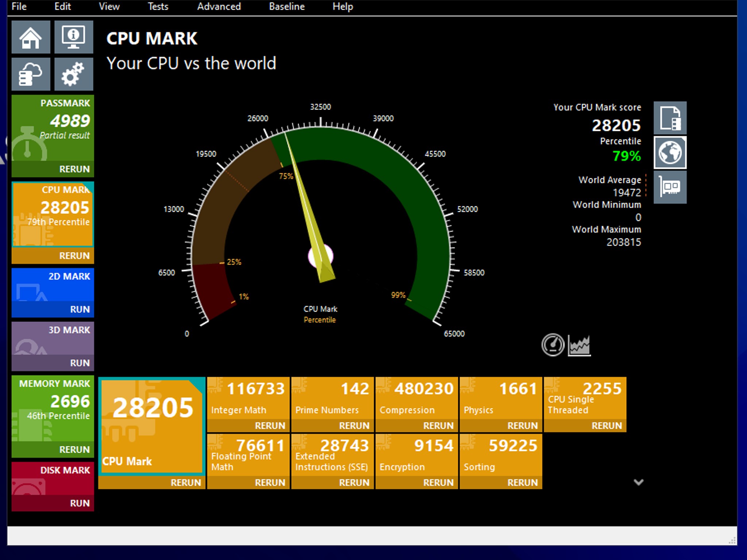The height and width of the screenshot is (560, 747).
Task: Rerun the Integer Math test
Action: pos(270,425)
